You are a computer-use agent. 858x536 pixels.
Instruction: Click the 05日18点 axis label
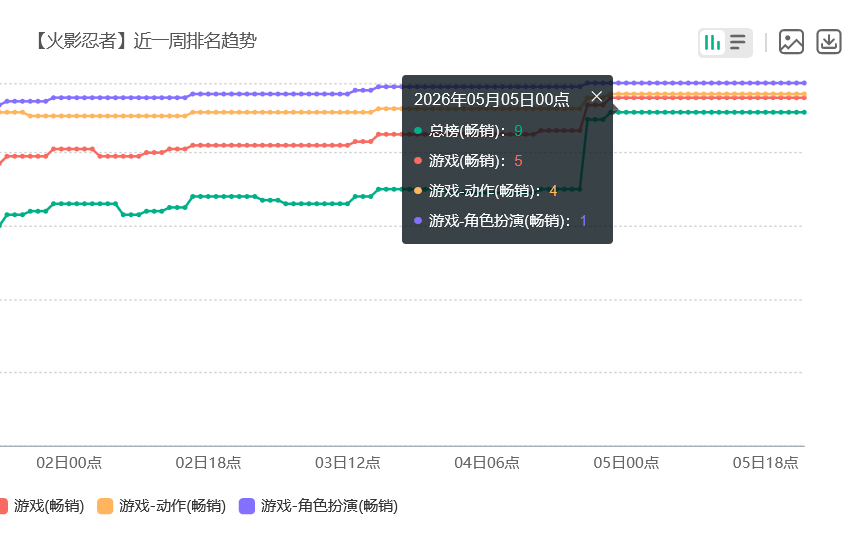coord(766,463)
